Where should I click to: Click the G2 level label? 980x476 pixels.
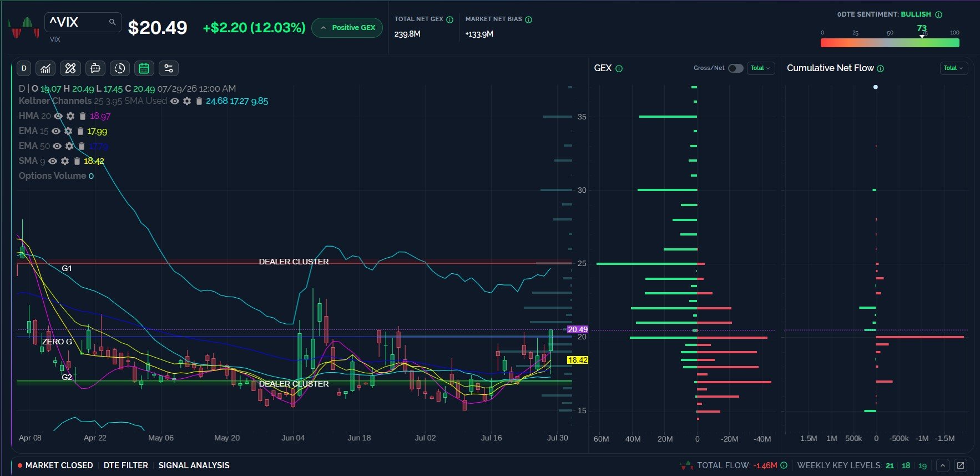pos(67,377)
